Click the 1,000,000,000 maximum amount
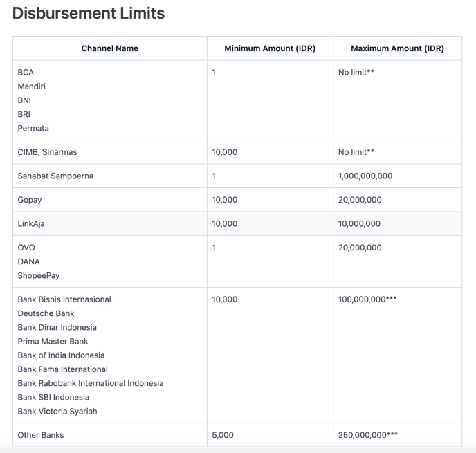 (365, 176)
